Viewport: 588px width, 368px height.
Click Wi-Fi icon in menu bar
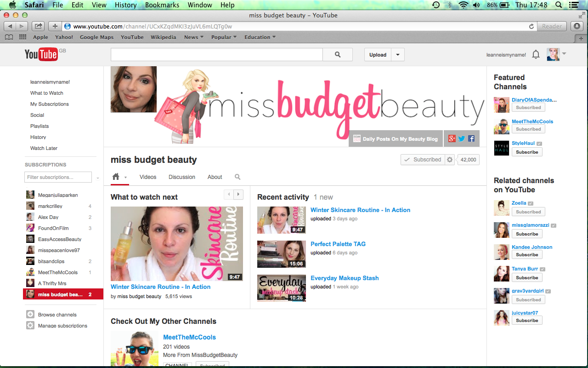[x=463, y=5]
